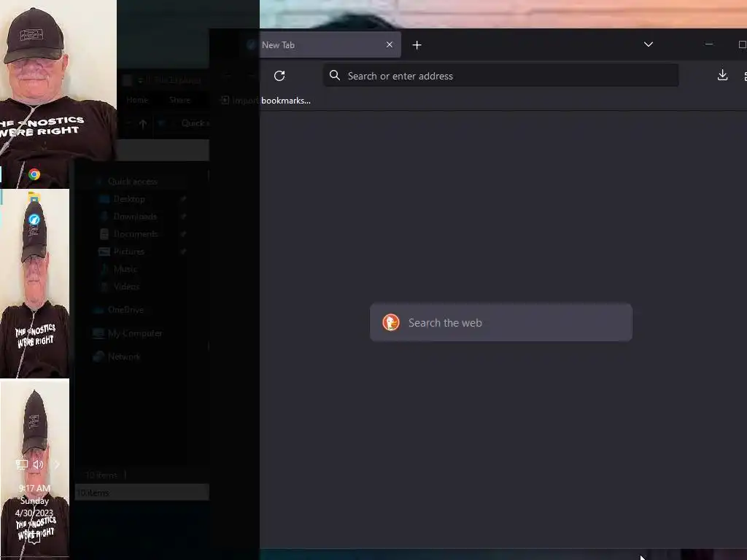Click pin icon beside Pictures

[183, 252]
